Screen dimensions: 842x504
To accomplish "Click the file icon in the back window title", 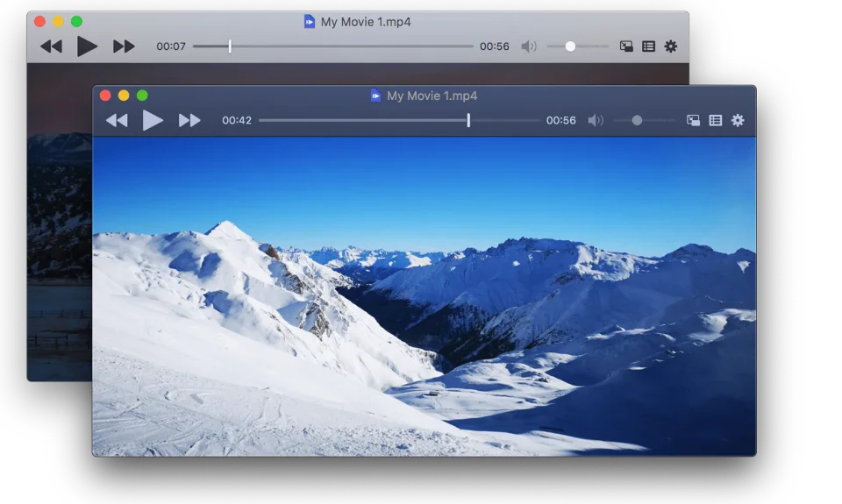I will [310, 21].
